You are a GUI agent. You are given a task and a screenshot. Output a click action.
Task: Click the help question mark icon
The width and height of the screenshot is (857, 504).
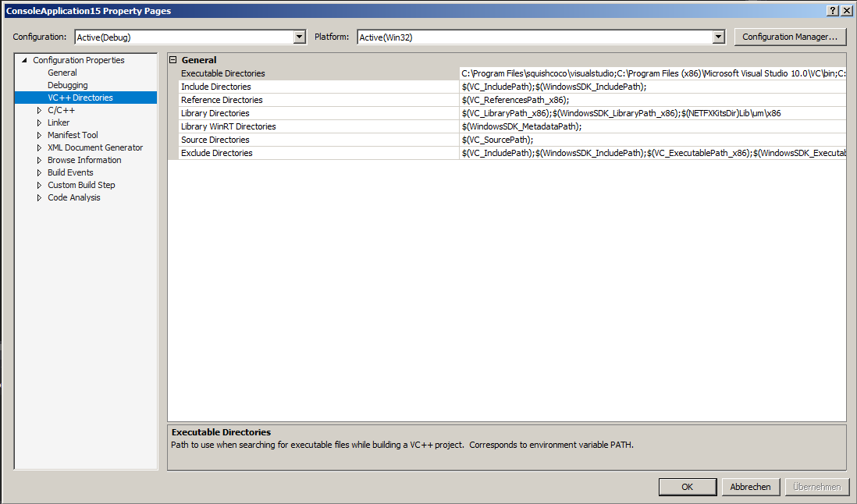[832, 10]
